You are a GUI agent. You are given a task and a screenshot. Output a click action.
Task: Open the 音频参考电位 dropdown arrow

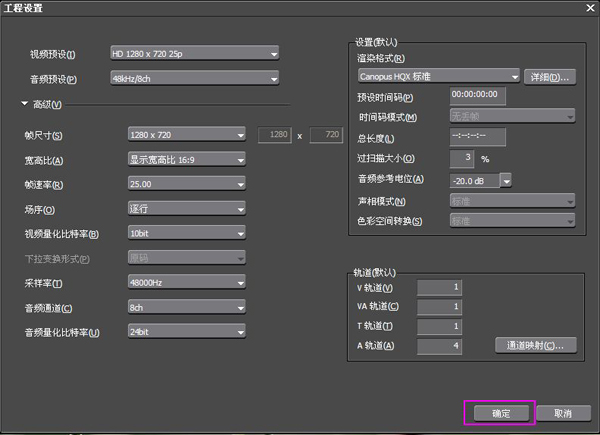[506, 181]
